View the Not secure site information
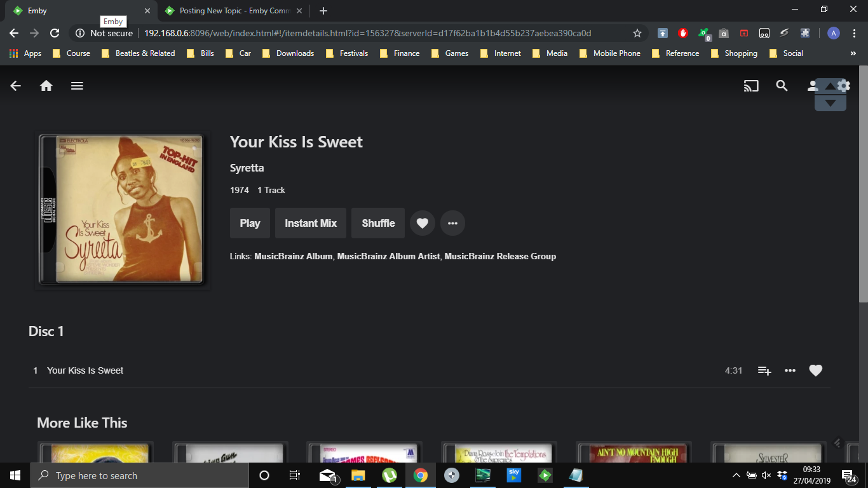 point(105,33)
